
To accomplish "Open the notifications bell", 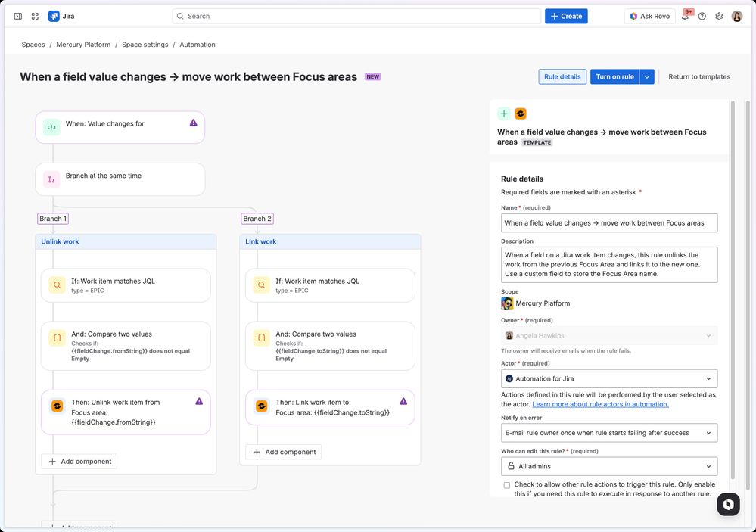I will (x=685, y=16).
